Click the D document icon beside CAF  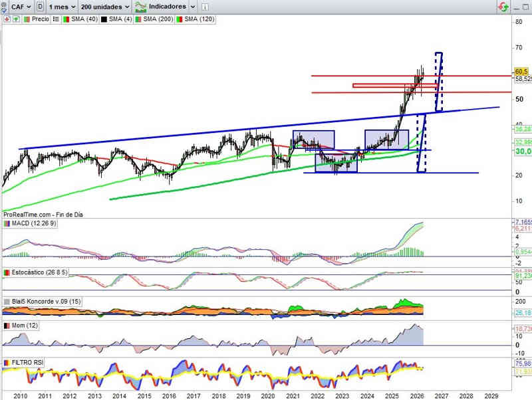(x=41, y=6)
